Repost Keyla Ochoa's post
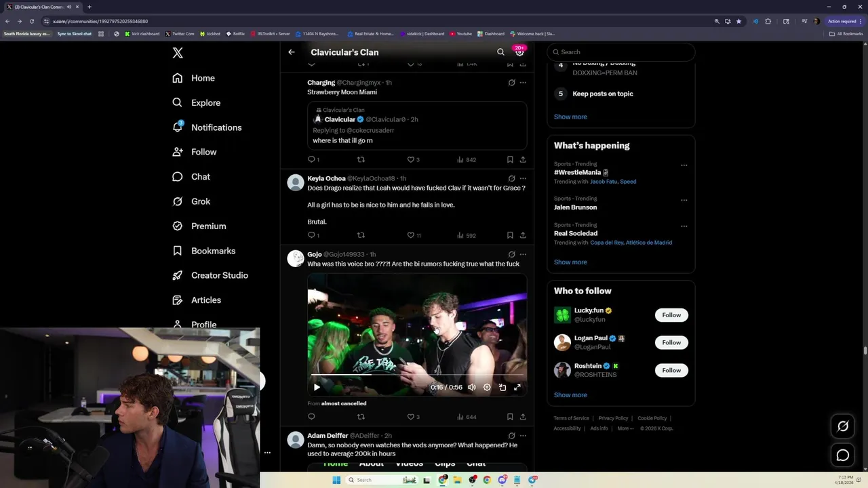868x488 pixels. coord(361,235)
